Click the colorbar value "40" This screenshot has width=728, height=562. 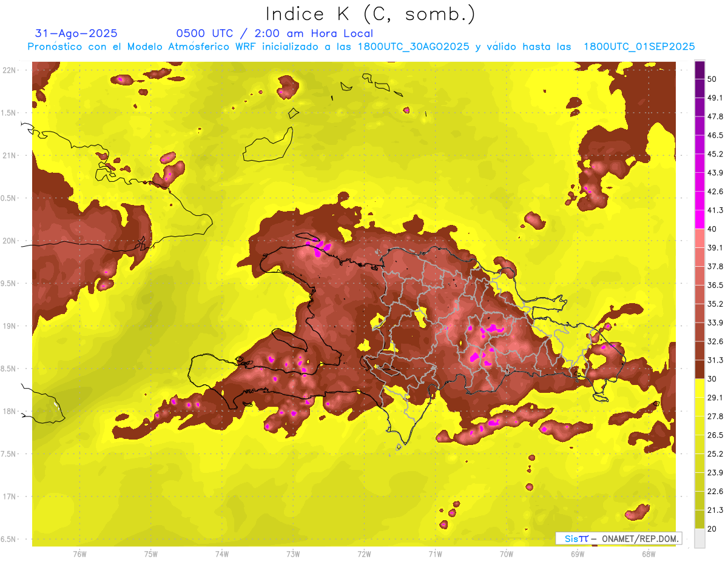(712, 229)
